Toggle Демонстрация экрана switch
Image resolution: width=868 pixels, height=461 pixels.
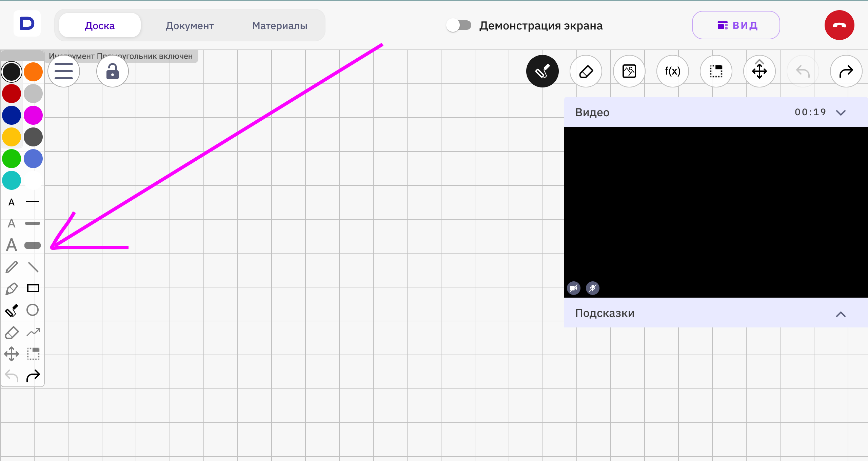[459, 25]
